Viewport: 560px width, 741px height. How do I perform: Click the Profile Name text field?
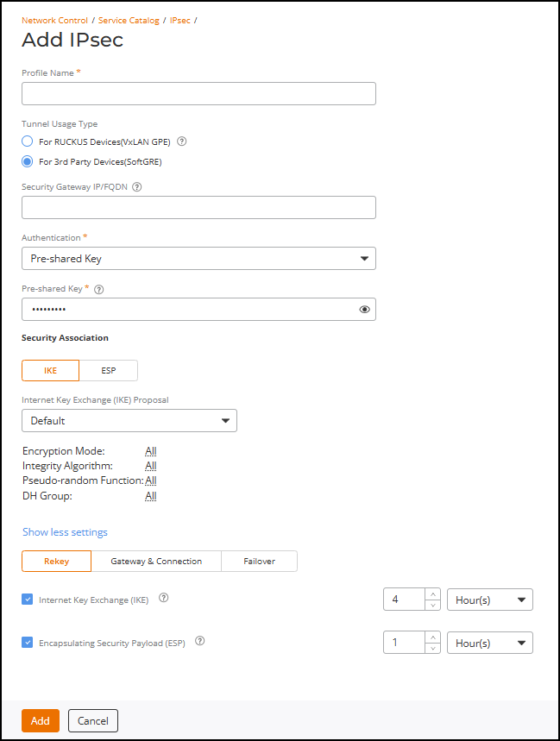(x=198, y=93)
